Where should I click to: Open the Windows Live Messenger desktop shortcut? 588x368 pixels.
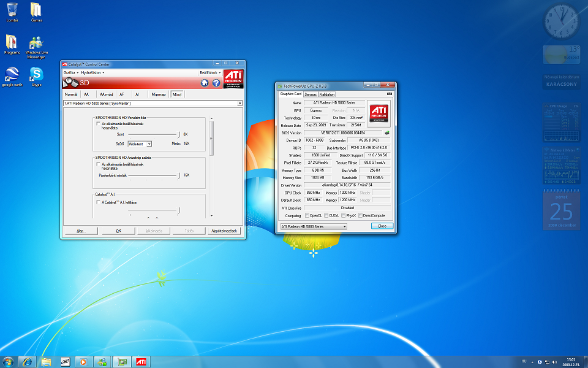click(36, 47)
